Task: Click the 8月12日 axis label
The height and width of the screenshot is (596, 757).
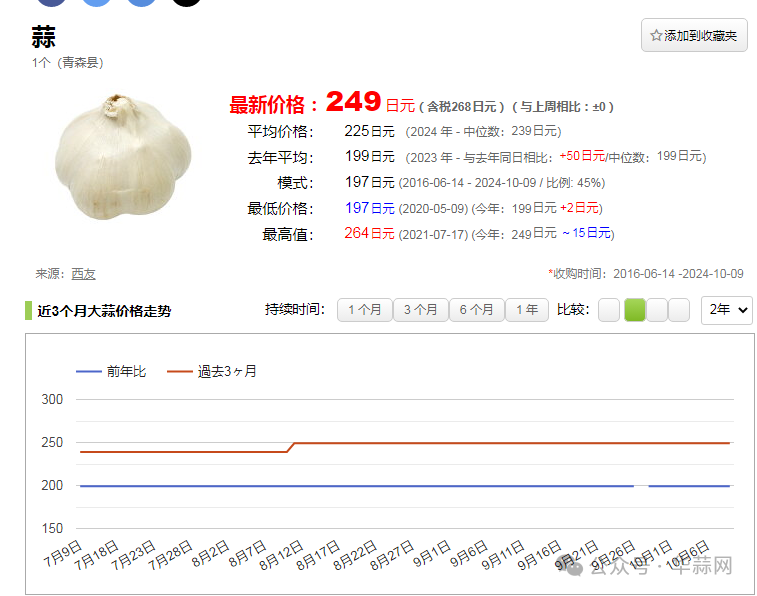Action: (281, 555)
